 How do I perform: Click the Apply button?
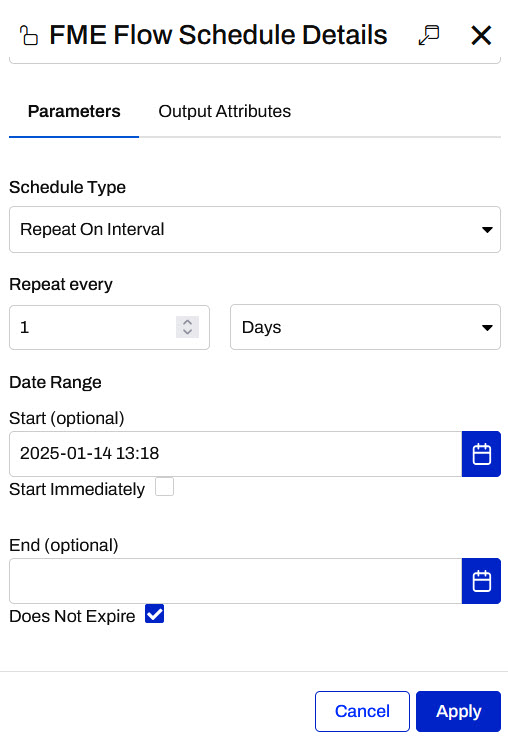(x=458, y=711)
